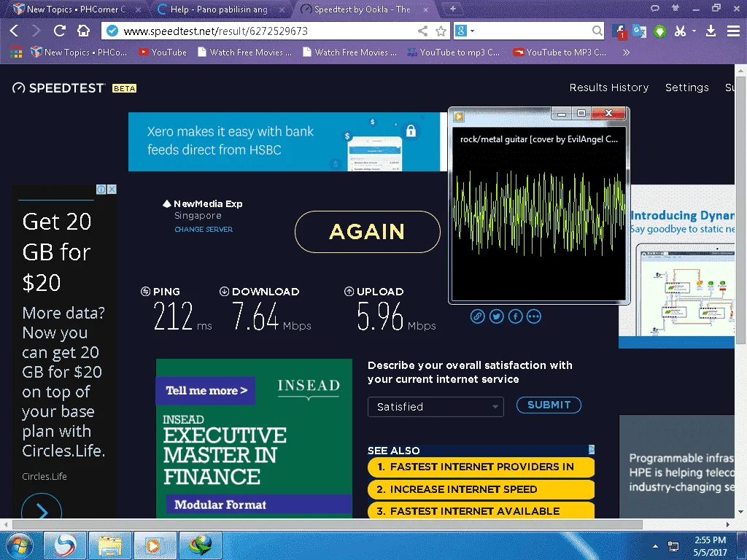Viewport: 747px width, 560px height.
Task: Click the browser forward arrow
Action: click(x=36, y=31)
